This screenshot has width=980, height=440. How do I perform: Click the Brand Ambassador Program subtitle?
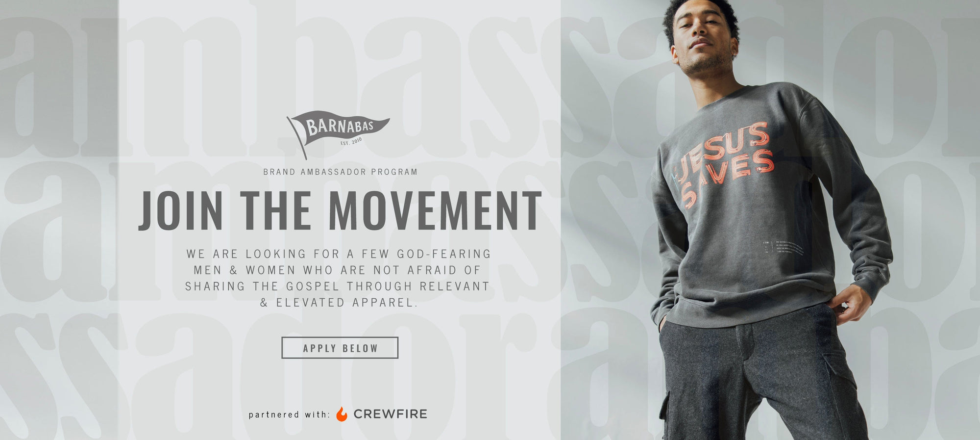[x=341, y=172]
